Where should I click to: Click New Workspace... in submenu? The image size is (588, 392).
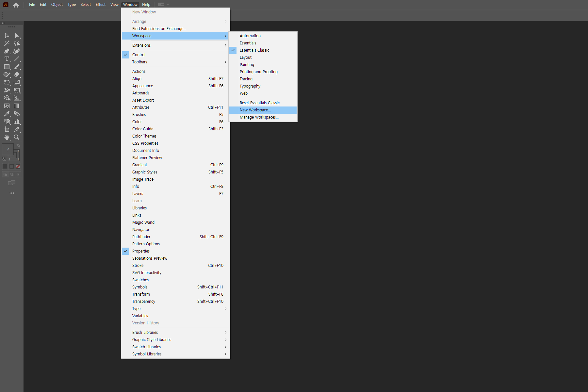point(263,110)
